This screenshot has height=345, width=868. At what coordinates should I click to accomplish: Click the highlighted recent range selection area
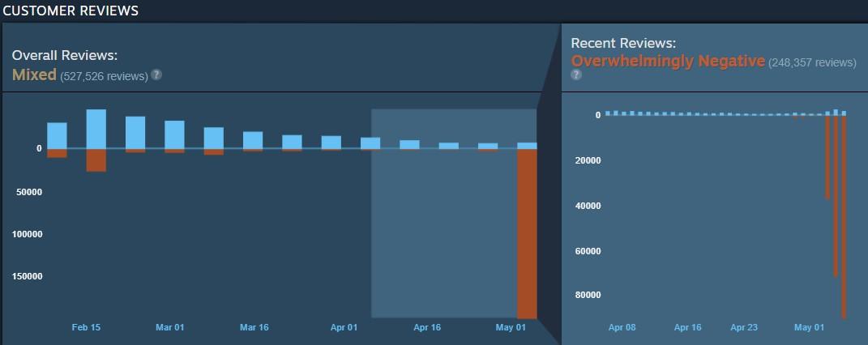pos(454,214)
